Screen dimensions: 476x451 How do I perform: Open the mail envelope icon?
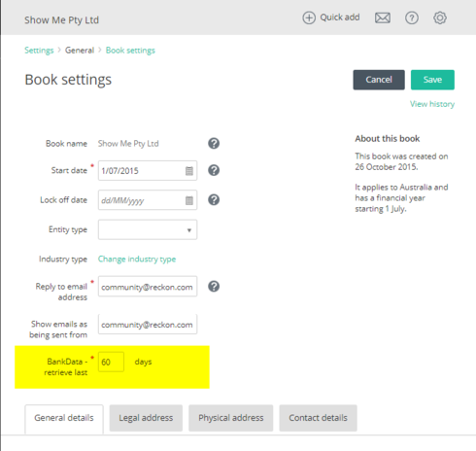click(383, 17)
